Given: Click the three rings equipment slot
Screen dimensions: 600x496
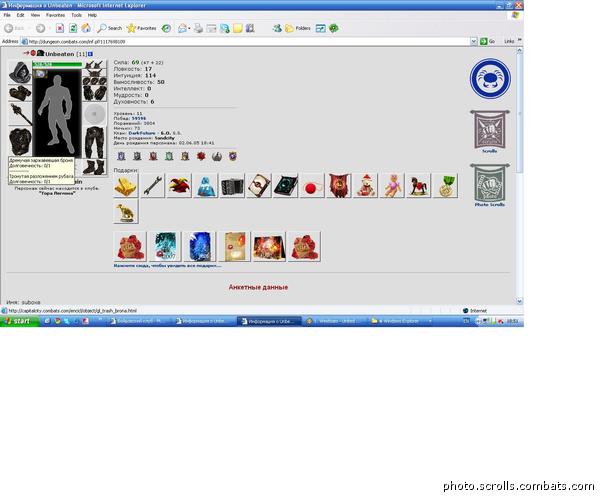Looking at the screenshot, I should tap(95, 81).
